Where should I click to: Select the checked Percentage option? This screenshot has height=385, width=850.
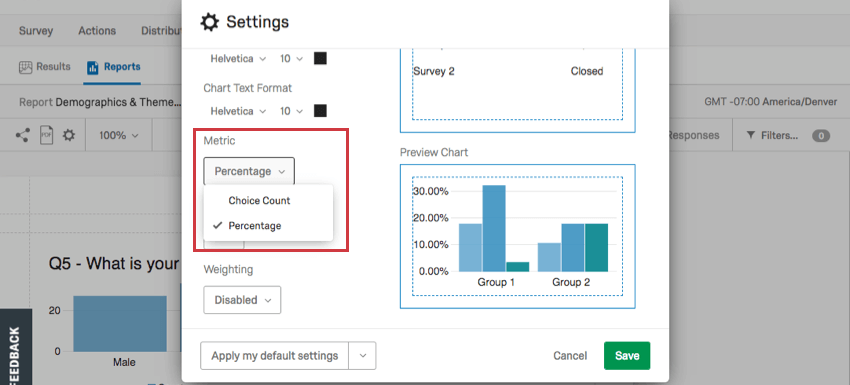pyautogui.click(x=255, y=226)
